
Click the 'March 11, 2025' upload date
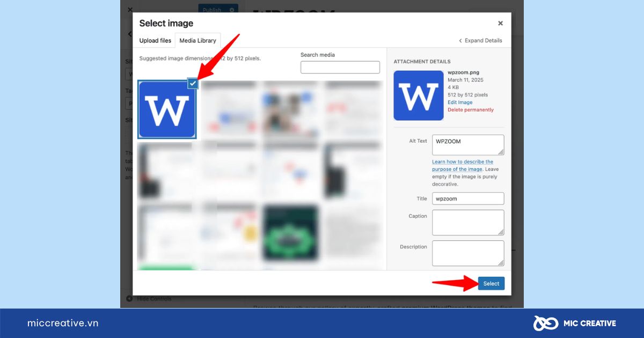pyautogui.click(x=465, y=80)
